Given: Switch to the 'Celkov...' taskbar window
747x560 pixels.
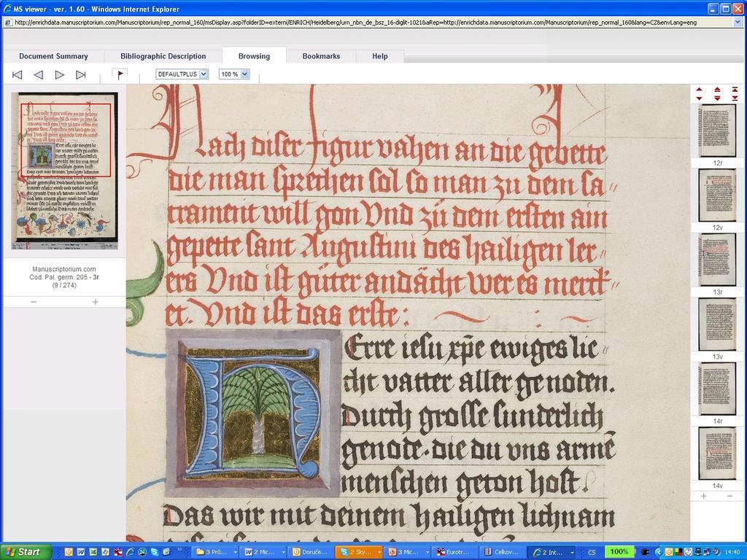Looking at the screenshot, I should [503, 552].
